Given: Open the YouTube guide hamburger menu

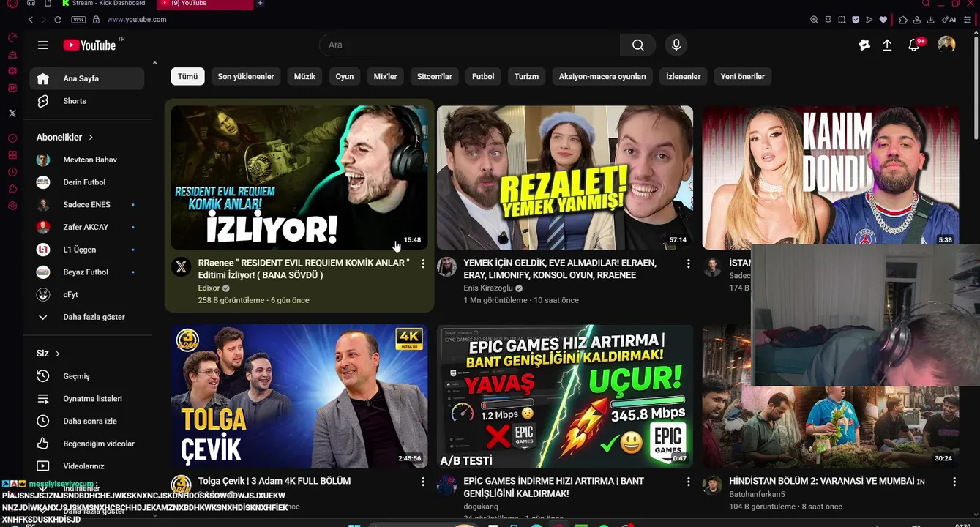Looking at the screenshot, I should 42,45.
